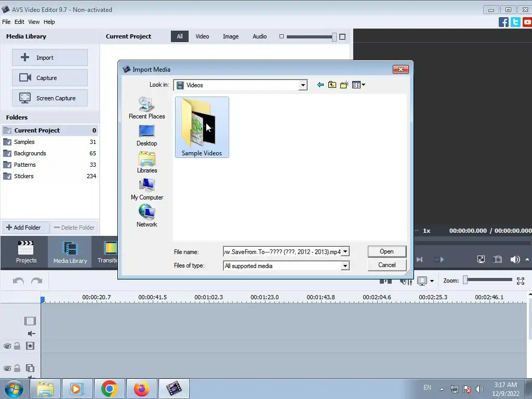
Task: Expand the Look in folder dropdown
Action: 303,85
